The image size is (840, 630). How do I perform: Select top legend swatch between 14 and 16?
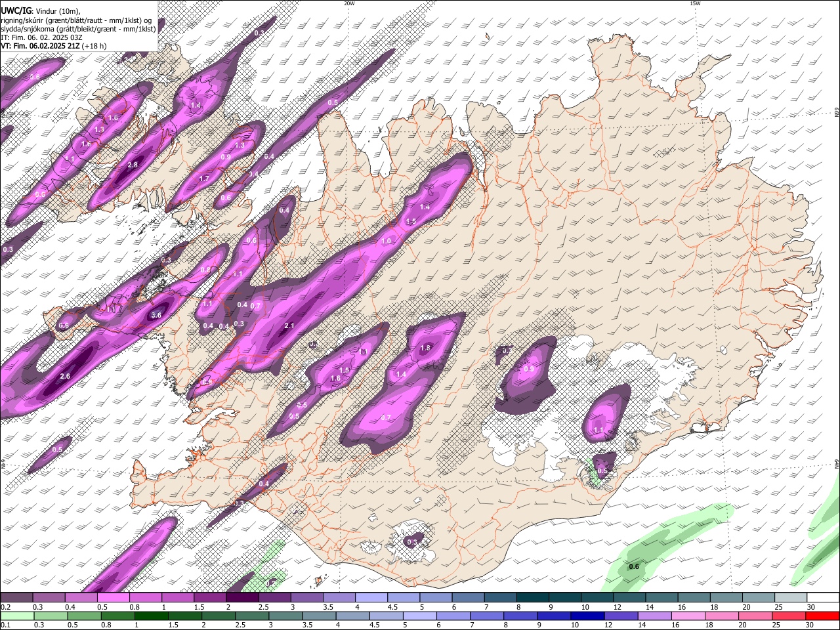click(662, 598)
